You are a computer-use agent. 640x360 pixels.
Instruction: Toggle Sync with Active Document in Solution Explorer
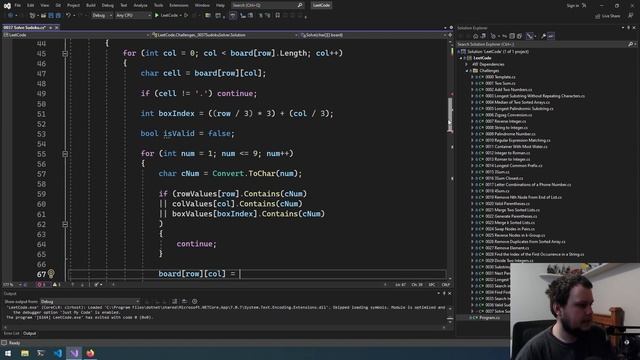(504, 36)
